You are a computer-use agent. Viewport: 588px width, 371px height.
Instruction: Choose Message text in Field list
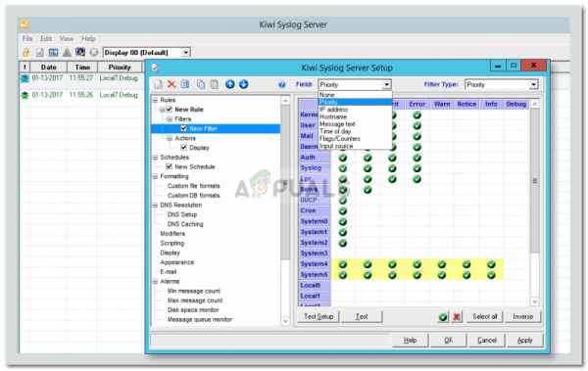[x=356, y=124]
